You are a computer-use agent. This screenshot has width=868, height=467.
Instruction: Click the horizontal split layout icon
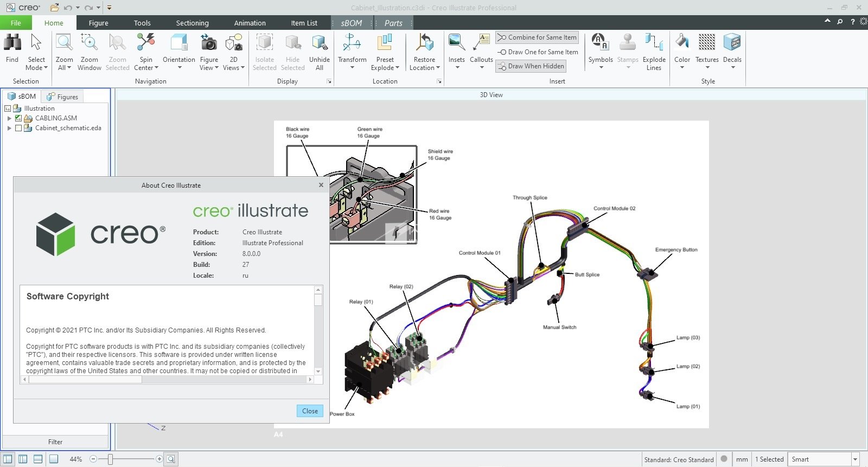(38, 459)
